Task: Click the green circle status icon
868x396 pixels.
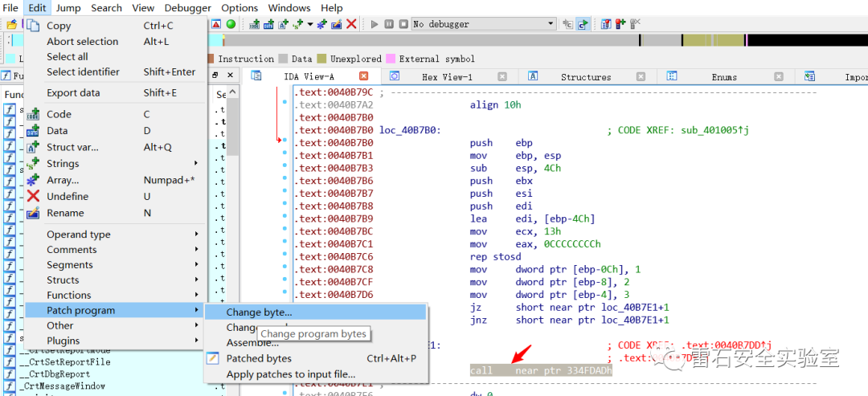Action: [x=231, y=24]
